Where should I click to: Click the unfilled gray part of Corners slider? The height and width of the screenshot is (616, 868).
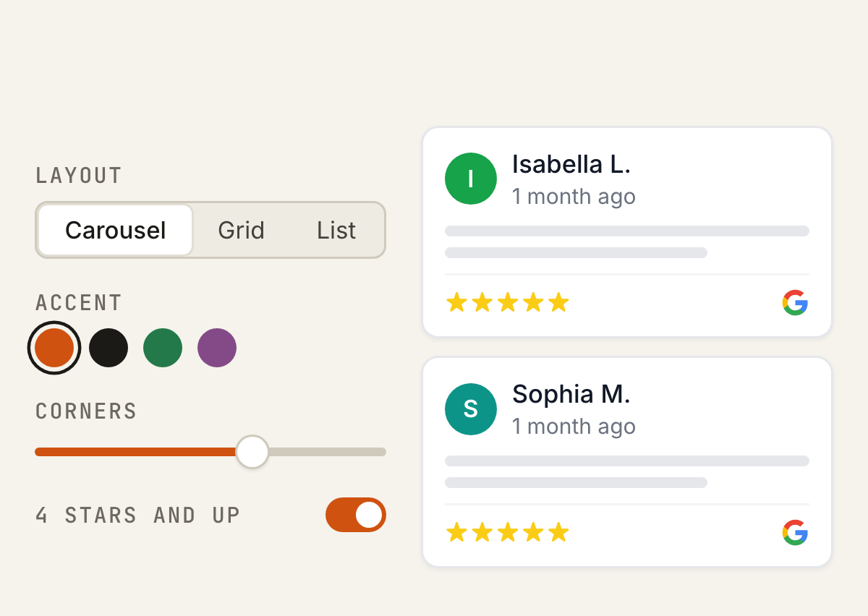tap(327, 452)
